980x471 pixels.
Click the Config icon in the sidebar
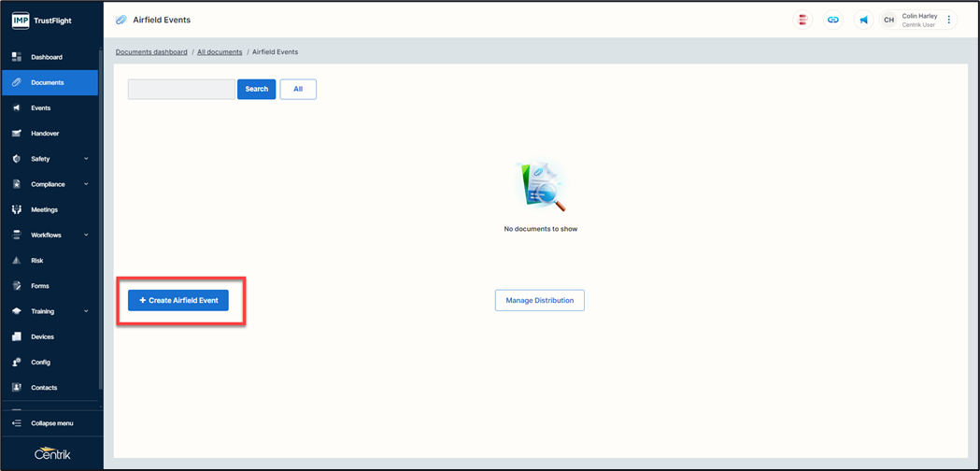(x=17, y=363)
